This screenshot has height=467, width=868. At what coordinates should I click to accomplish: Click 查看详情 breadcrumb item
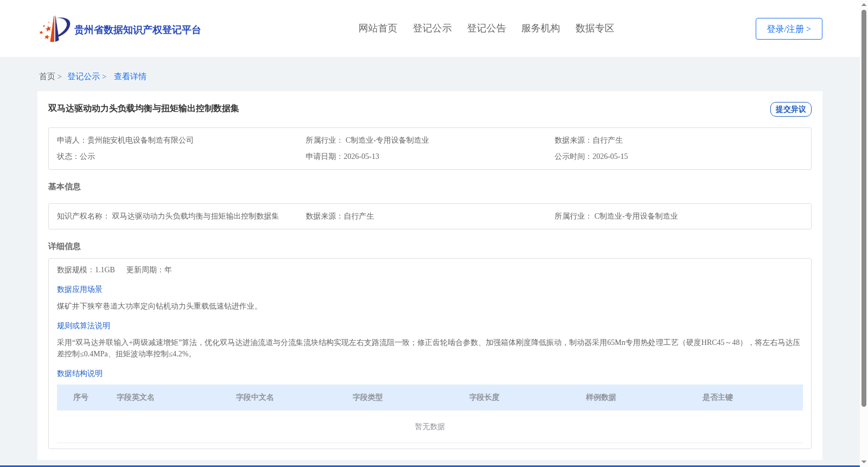[130, 76]
